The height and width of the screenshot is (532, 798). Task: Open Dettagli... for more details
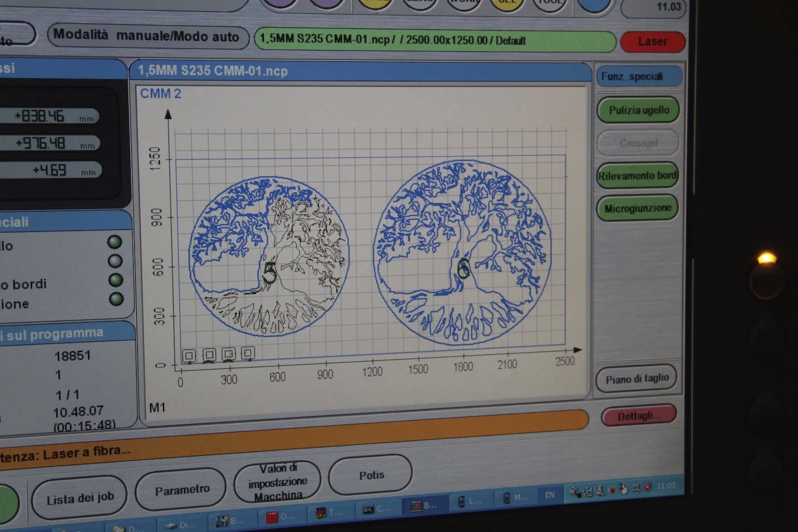(x=638, y=416)
